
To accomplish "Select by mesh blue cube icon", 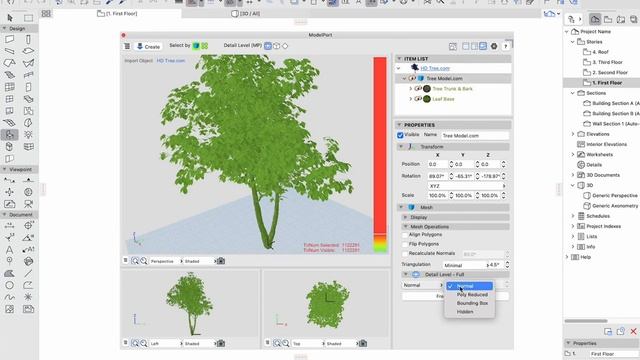I will tap(196, 46).
